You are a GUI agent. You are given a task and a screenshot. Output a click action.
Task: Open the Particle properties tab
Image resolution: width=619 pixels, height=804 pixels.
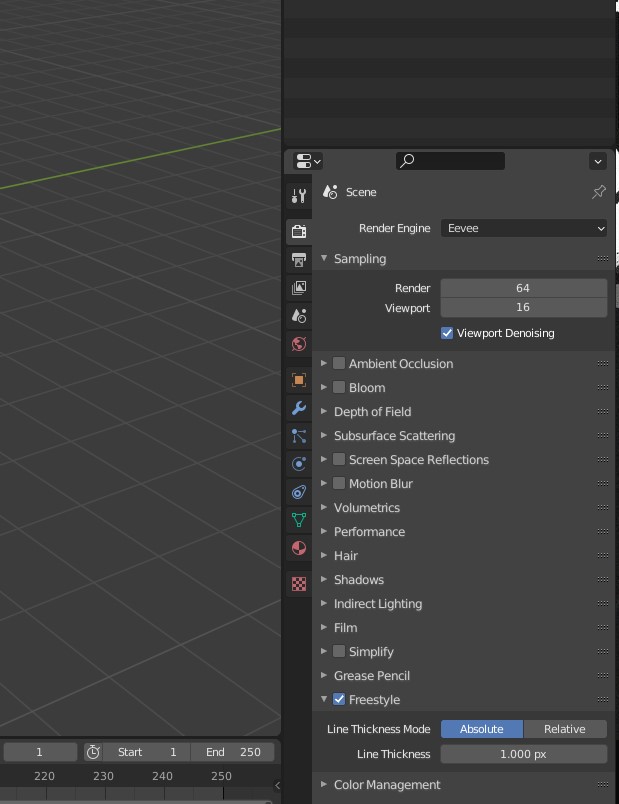[x=299, y=436]
